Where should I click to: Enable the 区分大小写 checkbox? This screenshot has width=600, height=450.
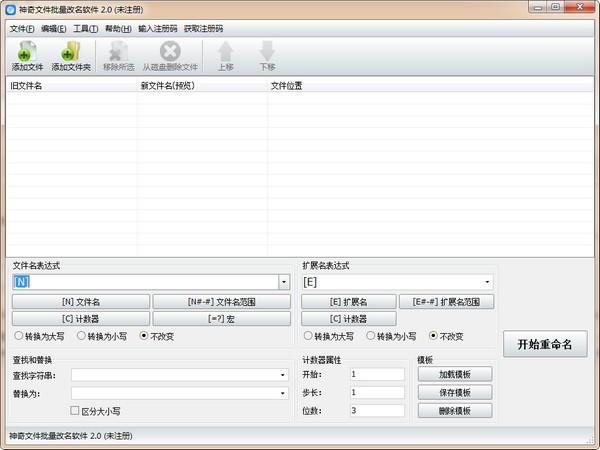[75, 410]
